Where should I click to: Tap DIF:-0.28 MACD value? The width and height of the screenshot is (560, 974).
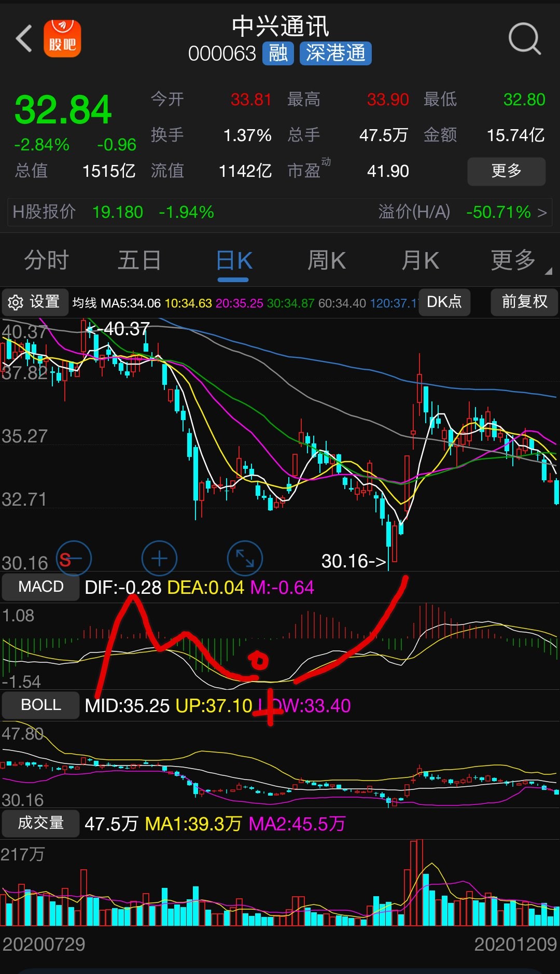click(123, 588)
